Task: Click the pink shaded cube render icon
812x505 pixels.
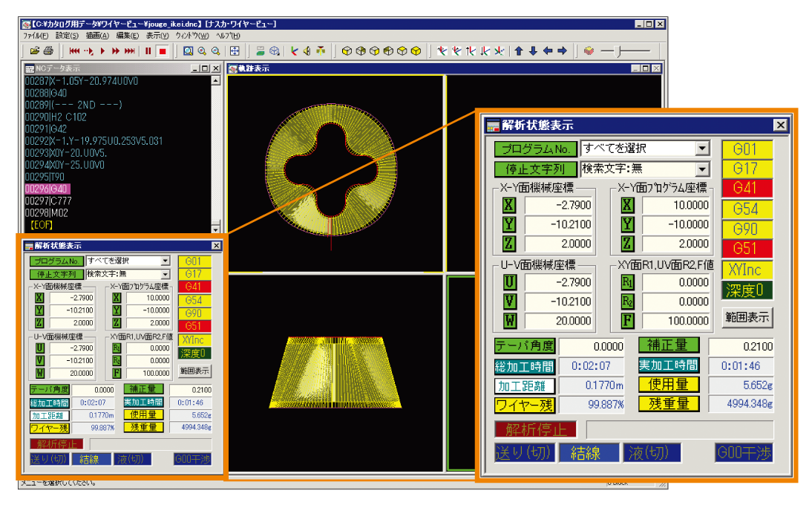Action: (x=589, y=50)
